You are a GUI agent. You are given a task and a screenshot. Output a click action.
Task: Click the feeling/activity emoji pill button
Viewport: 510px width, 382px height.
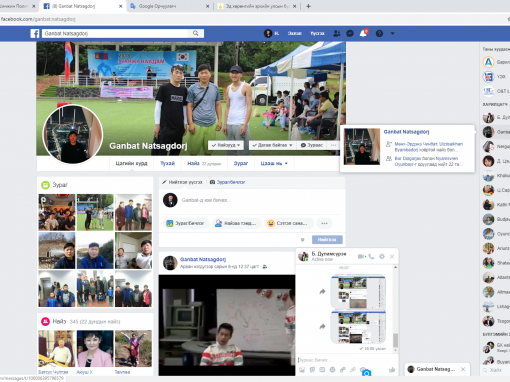[x=289, y=223]
